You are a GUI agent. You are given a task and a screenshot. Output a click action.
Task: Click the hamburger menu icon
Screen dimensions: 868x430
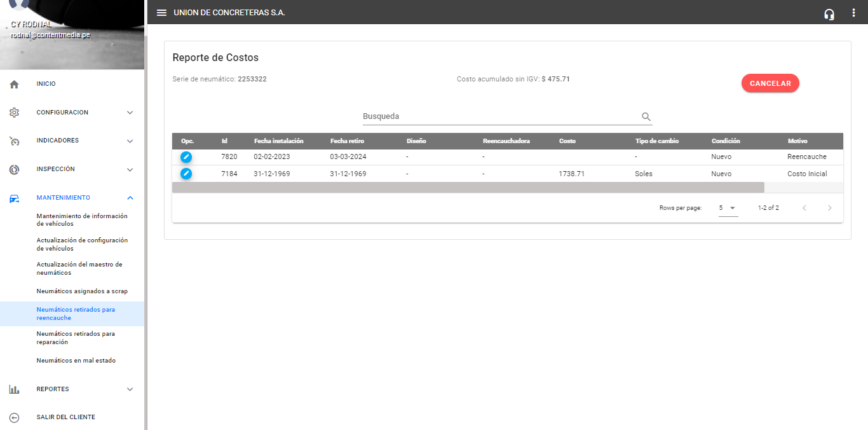162,13
